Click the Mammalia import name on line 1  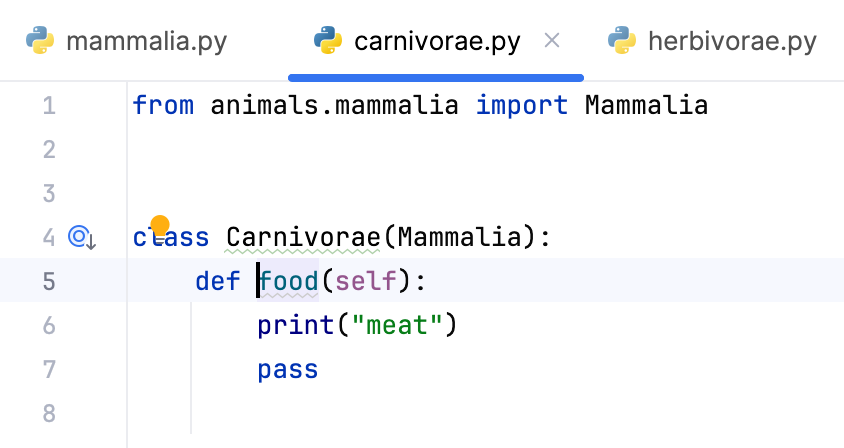click(x=646, y=105)
